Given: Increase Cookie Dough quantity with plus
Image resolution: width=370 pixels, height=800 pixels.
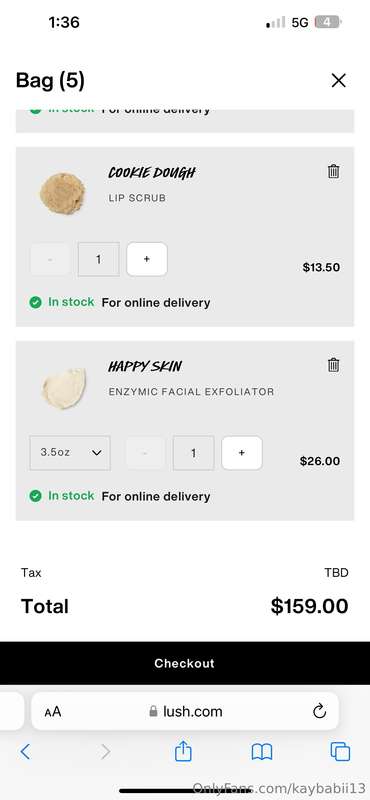Looking at the screenshot, I should tap(147, 259).
